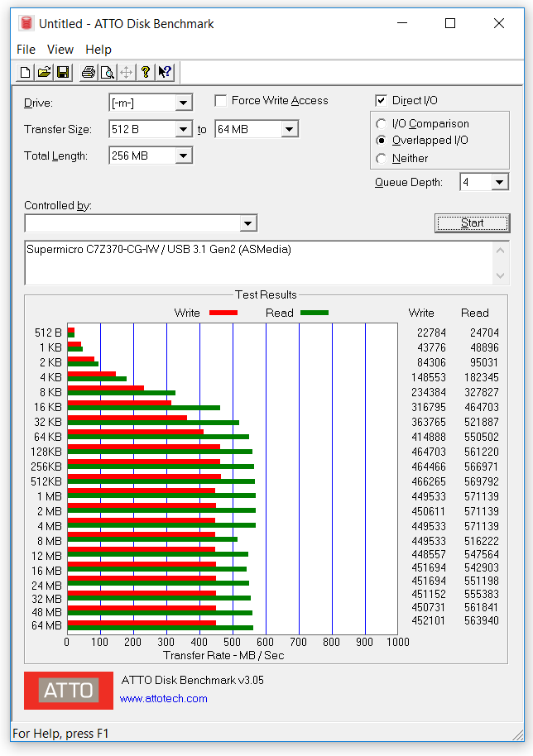Screen dimensions: 533x756
Task: Expand the 512 B transfer size dropdown
Action: point(183,129)
